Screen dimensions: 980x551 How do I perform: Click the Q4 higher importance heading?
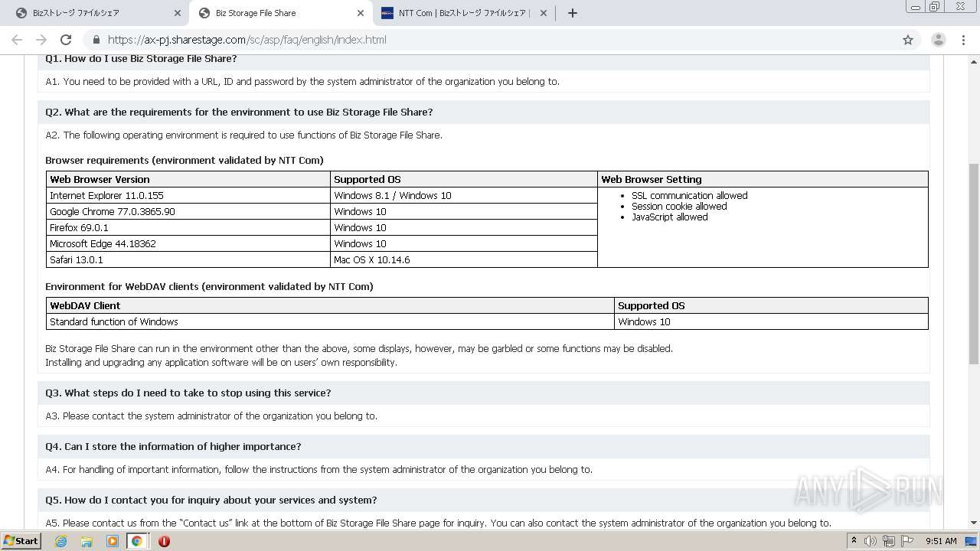pyautogui.click(x=173, y=447)
